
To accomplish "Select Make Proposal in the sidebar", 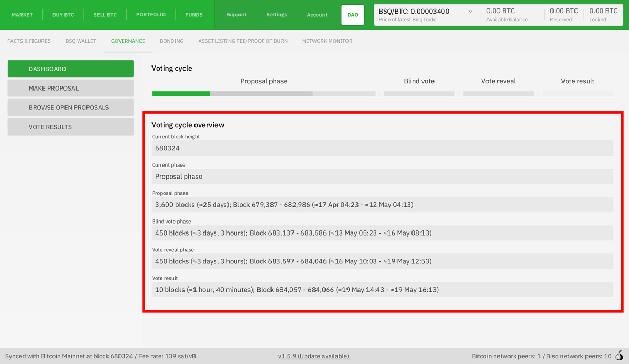I will [71, 88].
